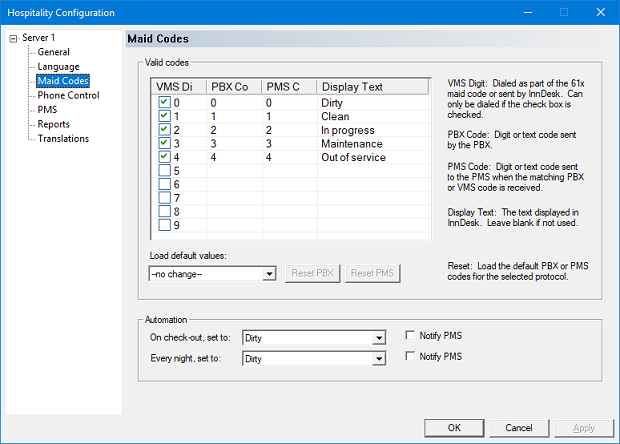Select Reports in the tree
The height and width of the screenshot is (444, 620).
tap(53, 125)
